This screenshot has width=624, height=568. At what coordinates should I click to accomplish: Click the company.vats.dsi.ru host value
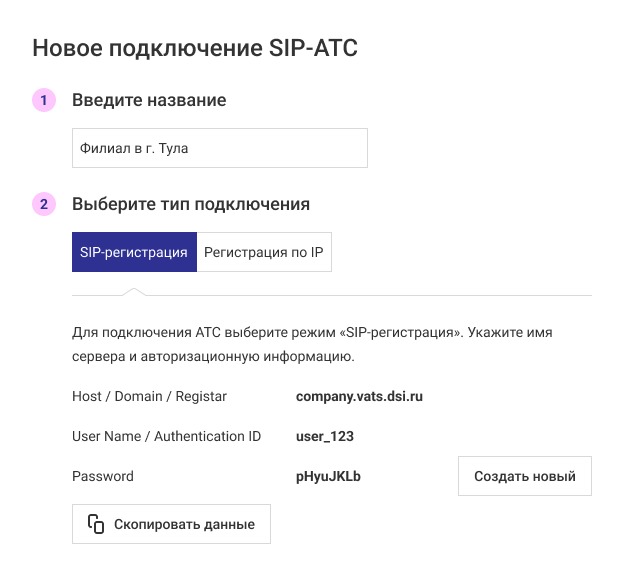click(359, 397)
